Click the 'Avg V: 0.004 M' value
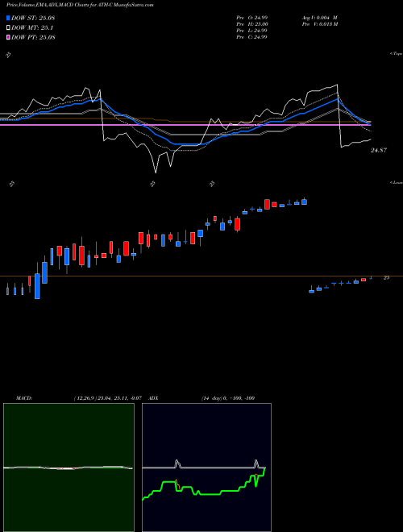Image resolution: width=403 pixels, height=532 pixels. click(318, 18)
